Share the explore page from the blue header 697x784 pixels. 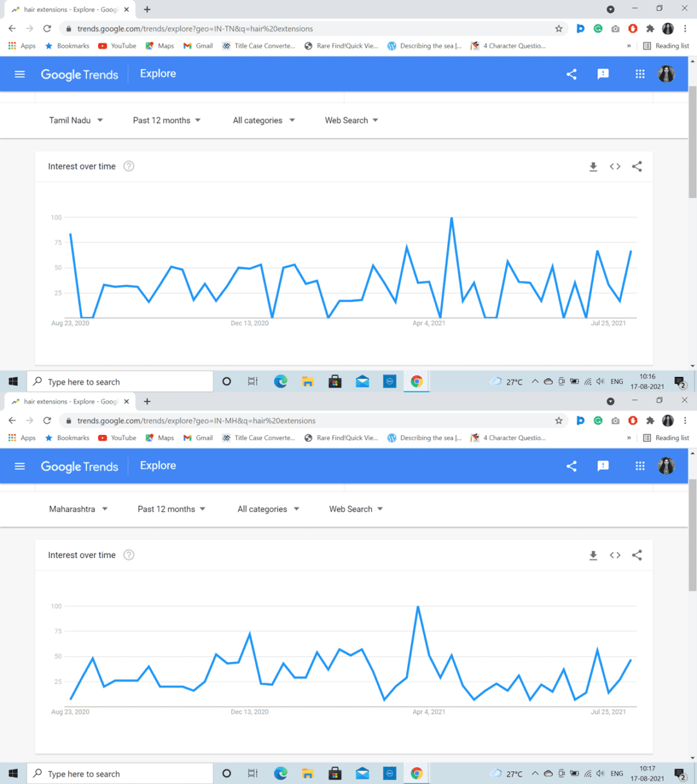(571, 74)
